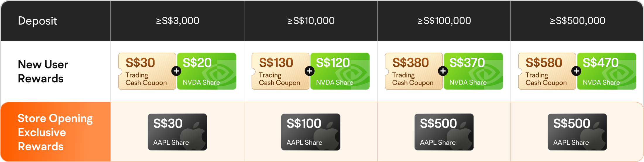Click the ≥S$3,000 deposit column header
This screenshot has height=162, width=644.
(177, 21)
